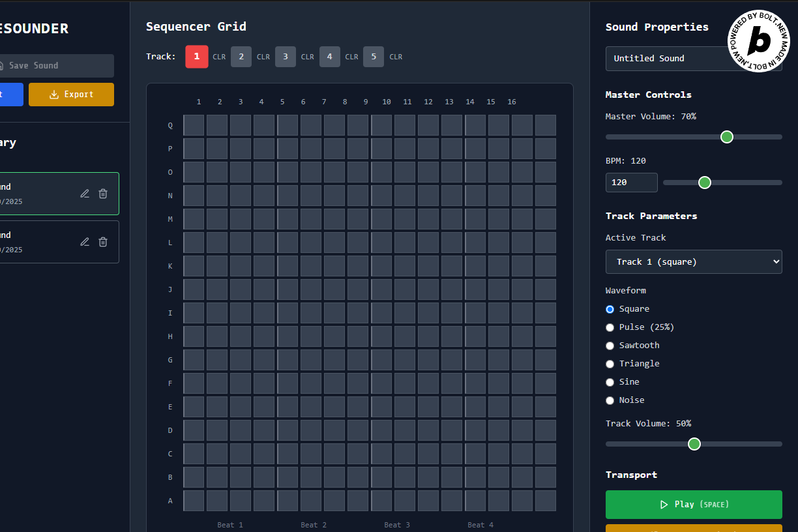Click the Export button with download icon
The width and height of the screenshot is (798, 532).
click(x=71, y=95)
